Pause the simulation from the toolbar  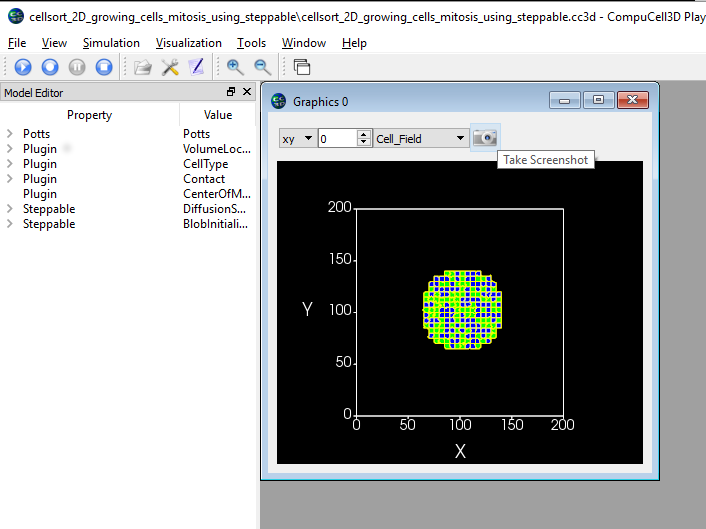77,67
